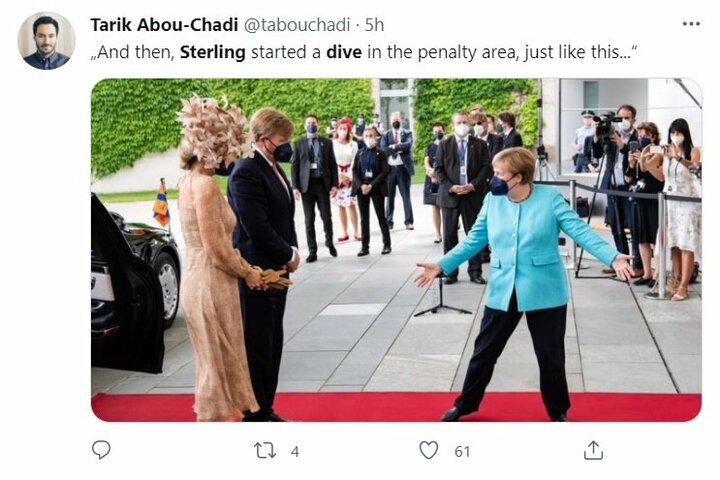
Task: Open the 5h timestamp link
Action: 374,25
